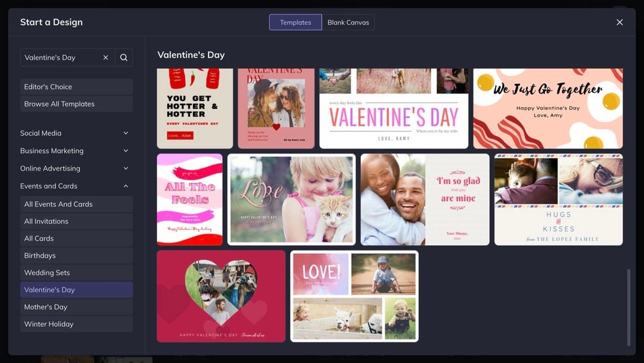The image size is (644, 363).
Task: Choose the pink two-women photo Valentine template
Action: 276,108
